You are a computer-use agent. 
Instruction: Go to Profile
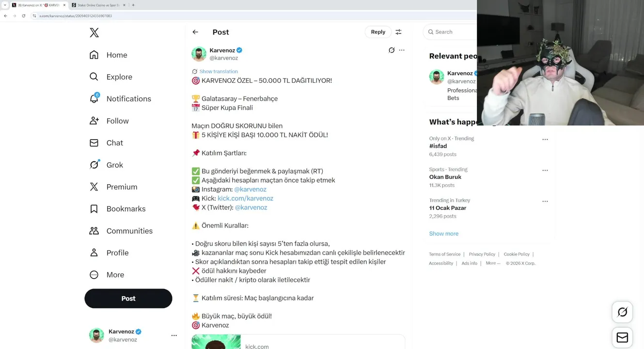click(x=109, y=253)
